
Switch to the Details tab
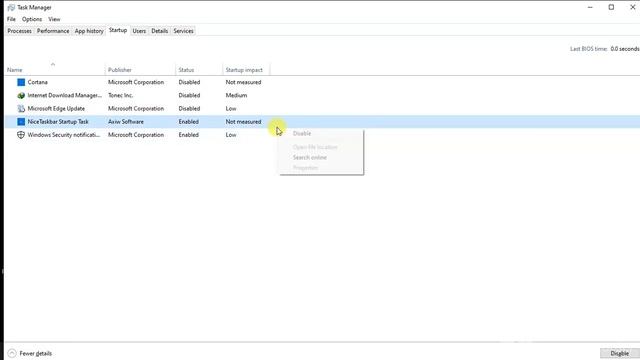coord(160,31)
